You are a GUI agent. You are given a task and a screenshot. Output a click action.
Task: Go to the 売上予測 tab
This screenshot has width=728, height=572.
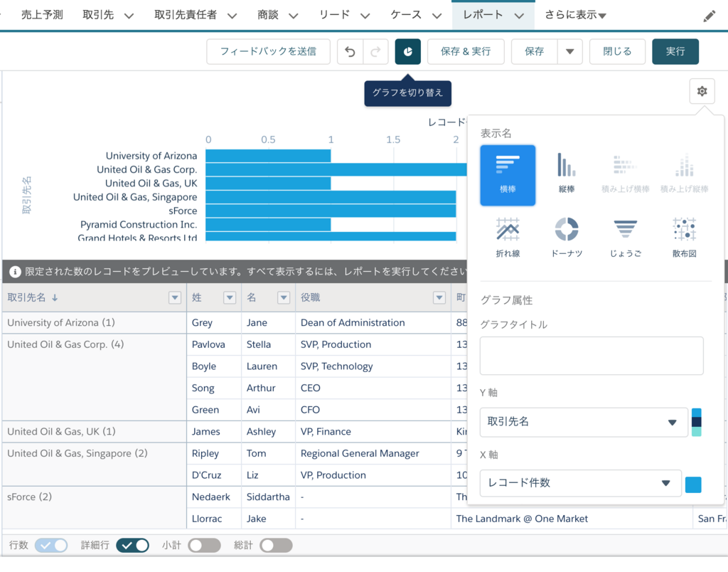42,15
